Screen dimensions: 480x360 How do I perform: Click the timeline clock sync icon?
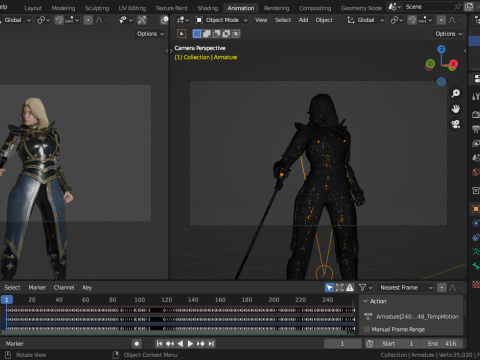[370, 344]
